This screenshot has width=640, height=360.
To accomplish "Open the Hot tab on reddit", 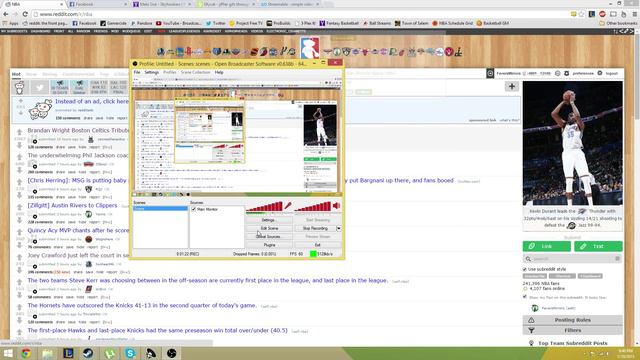I will click(16, 74).
